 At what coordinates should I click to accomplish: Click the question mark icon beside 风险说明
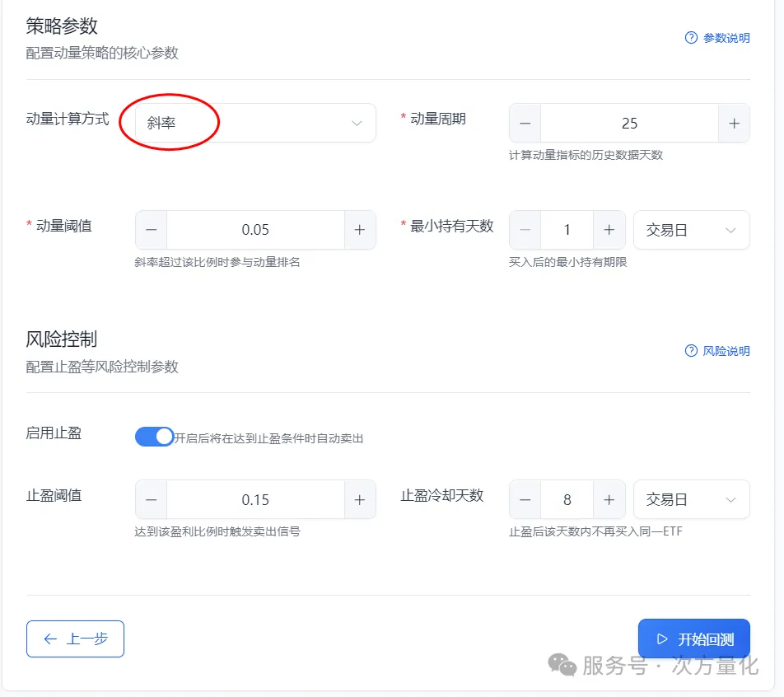coord(690,350)
